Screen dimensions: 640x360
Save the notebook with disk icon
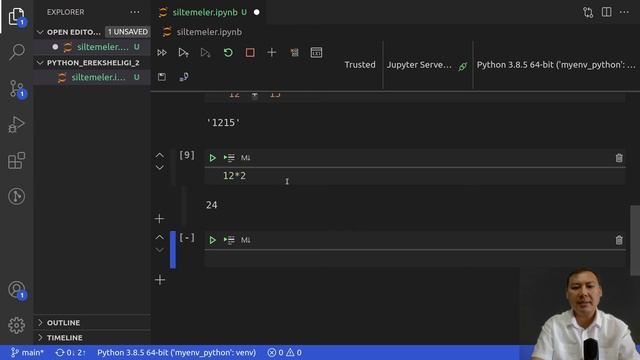162,77
